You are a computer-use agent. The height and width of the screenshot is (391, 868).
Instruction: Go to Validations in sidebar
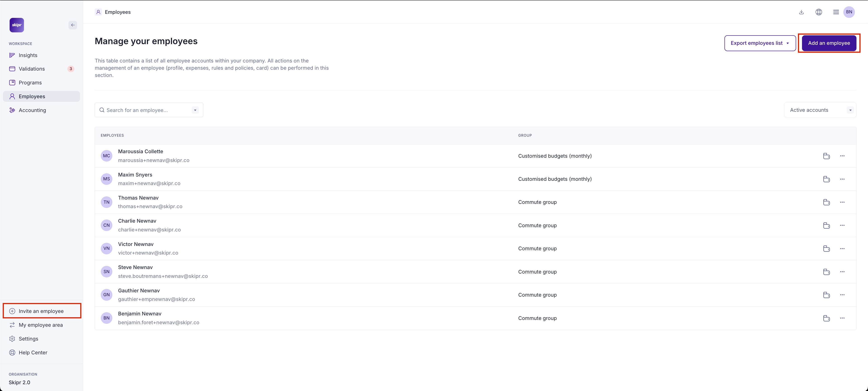[32, 69]
